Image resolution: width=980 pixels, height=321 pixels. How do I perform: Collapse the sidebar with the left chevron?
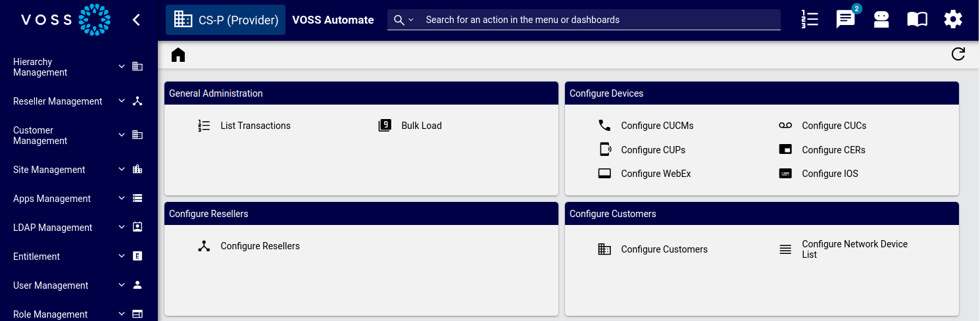tap(136, 20)
